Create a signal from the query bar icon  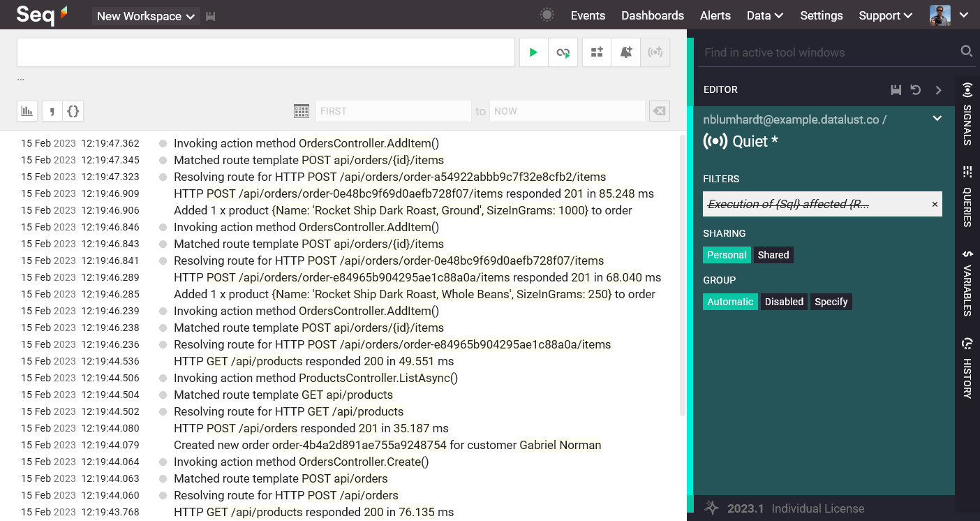click(x=655, y=52)
